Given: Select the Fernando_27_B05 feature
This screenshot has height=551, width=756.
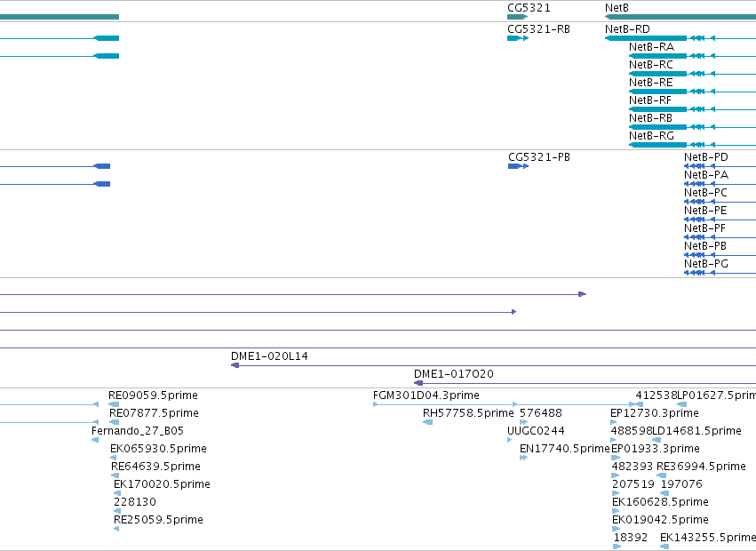Looking at the screenshot, I should click(x=138, y=431).
